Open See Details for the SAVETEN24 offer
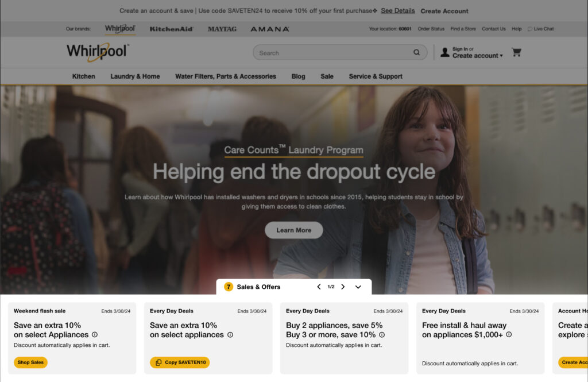This screenshot has width=588, height=382. point(397,10)
